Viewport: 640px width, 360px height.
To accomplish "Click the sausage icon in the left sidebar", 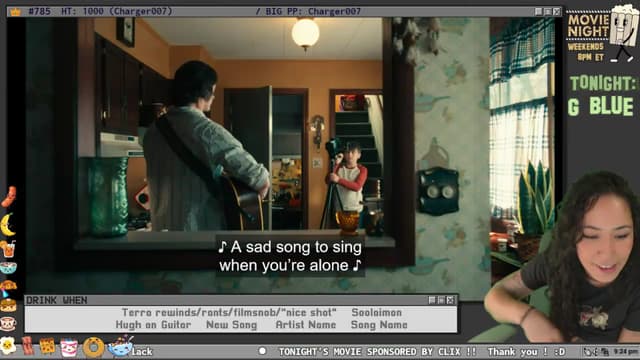I will coord(9,197).
